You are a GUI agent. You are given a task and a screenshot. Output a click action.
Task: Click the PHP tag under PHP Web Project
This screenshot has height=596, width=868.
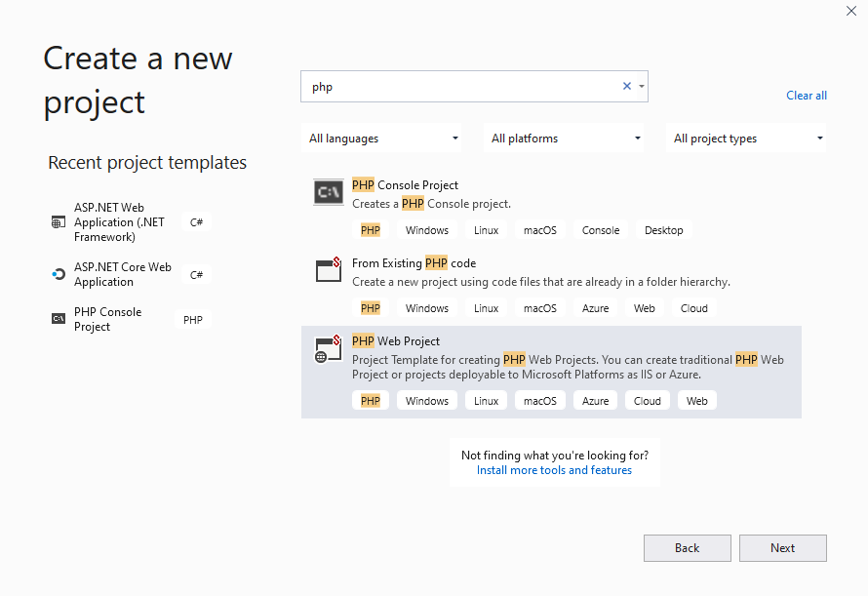coord(371,401)
